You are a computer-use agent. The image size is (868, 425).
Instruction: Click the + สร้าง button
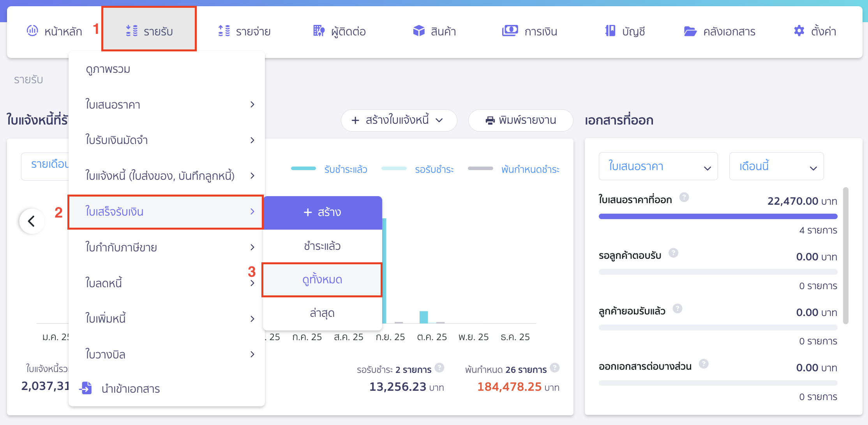pos(322,212)
